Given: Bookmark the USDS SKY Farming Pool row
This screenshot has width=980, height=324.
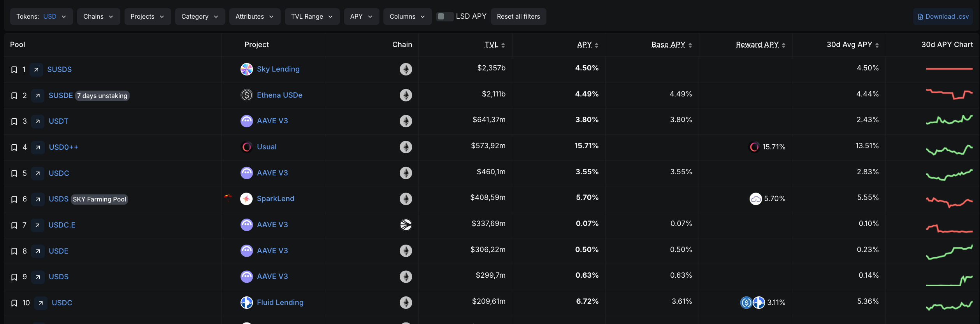Looking at the screenshot, I should (14, 199).
